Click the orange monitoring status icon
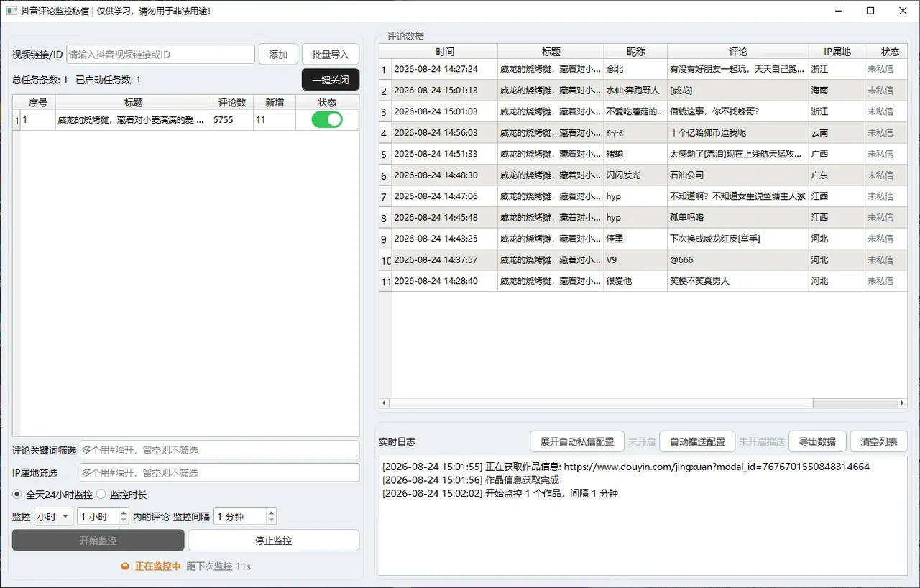The width and height of the screenshot is (920, 588). point(125,566)
